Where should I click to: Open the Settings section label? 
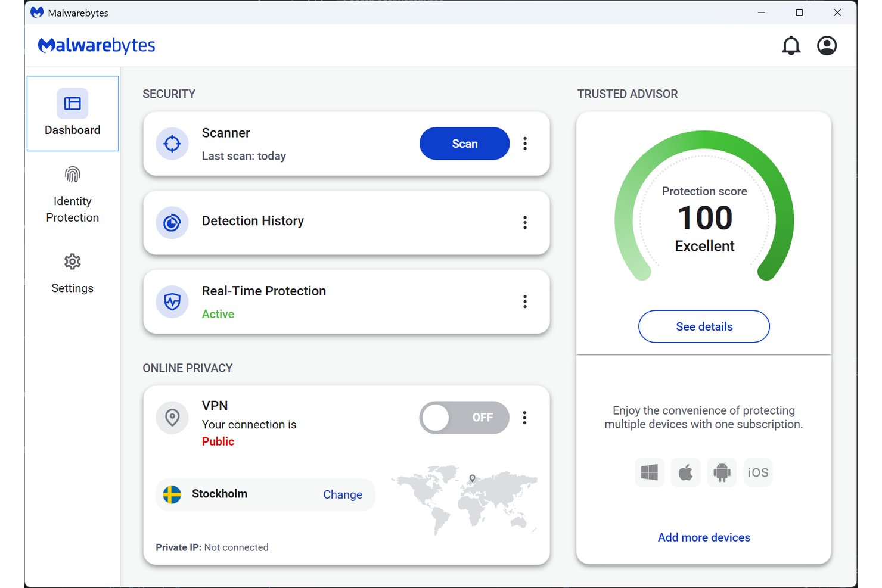pyautogui.click(x=73, y=288)
